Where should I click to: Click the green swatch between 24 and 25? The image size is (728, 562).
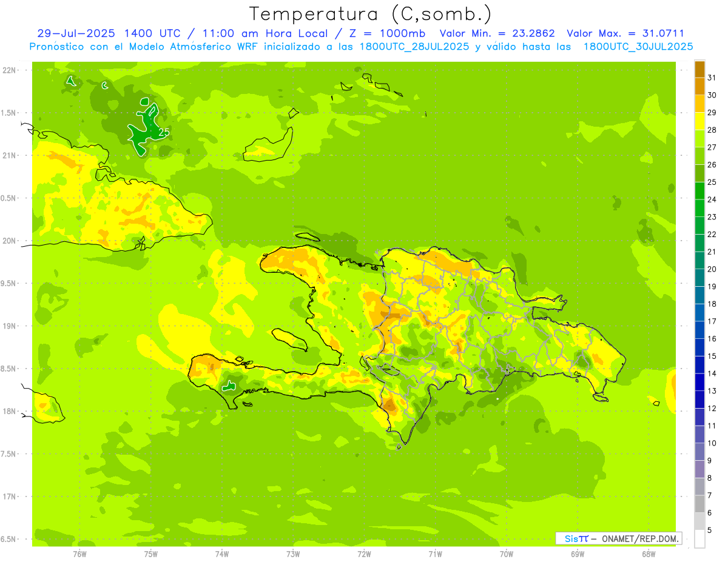point(699,191)
